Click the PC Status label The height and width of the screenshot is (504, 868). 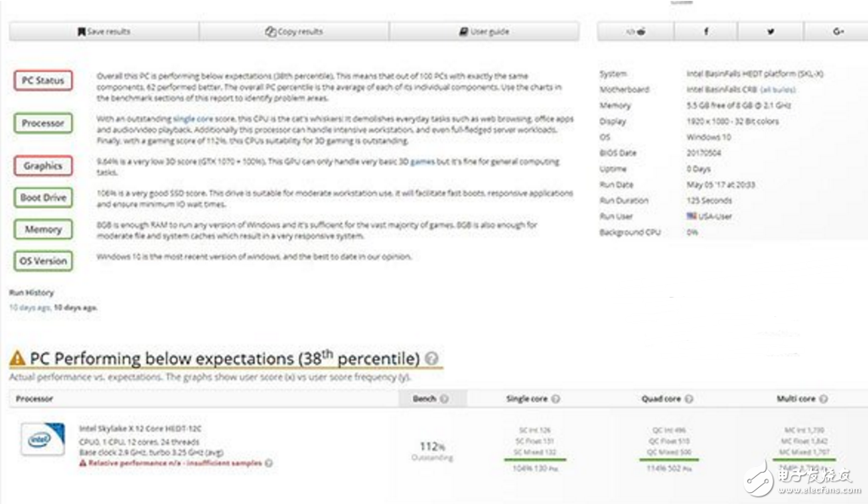click(43, 81)
